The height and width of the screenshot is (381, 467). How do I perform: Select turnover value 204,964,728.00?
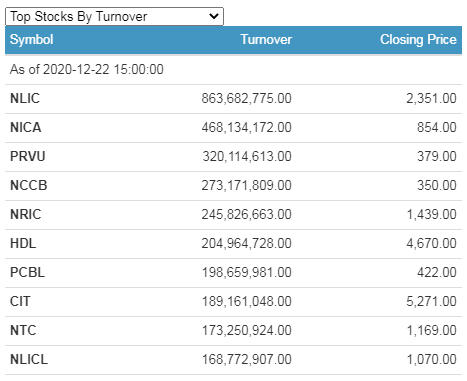coord(247,243)
